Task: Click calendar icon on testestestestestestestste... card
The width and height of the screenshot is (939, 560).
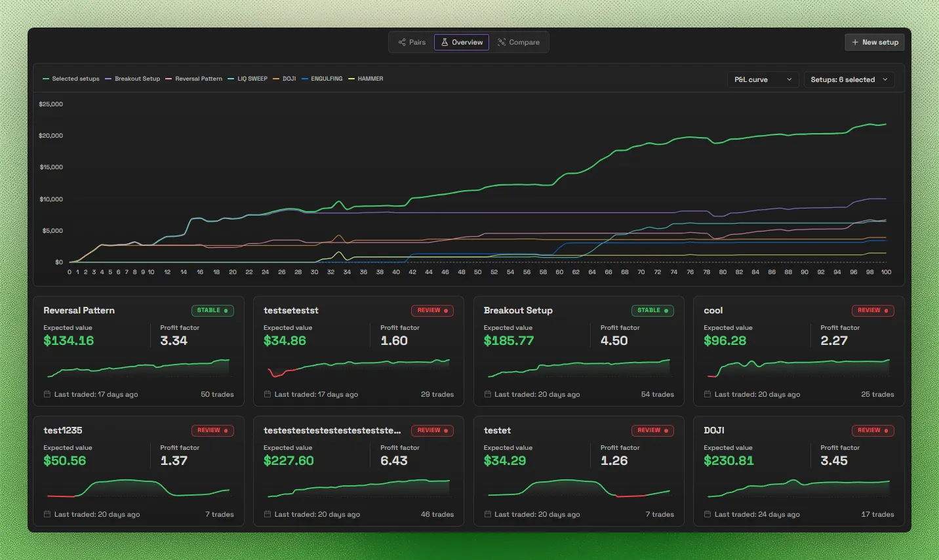Action: (x=268, y=514)
